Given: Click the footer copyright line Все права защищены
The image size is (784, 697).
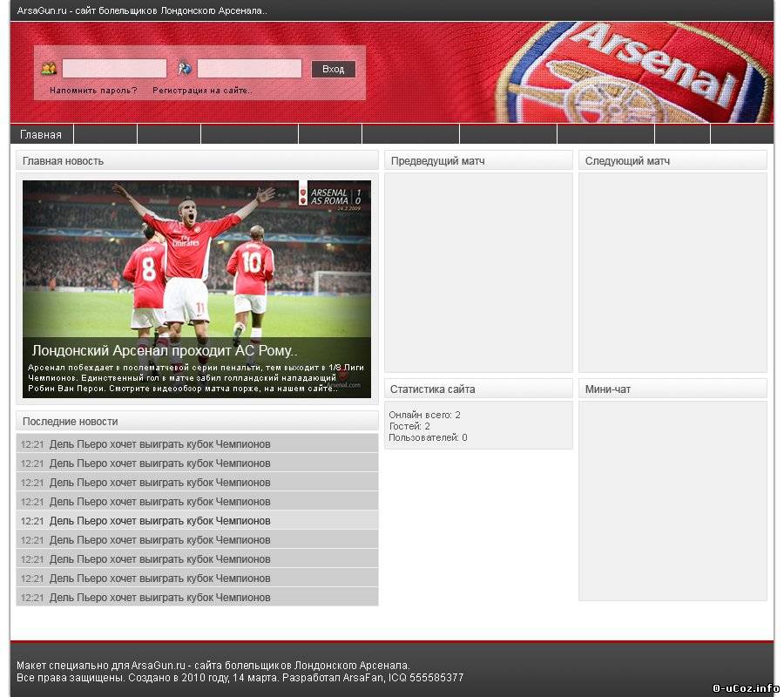Looking at the screenshot, I should [240, 678].
